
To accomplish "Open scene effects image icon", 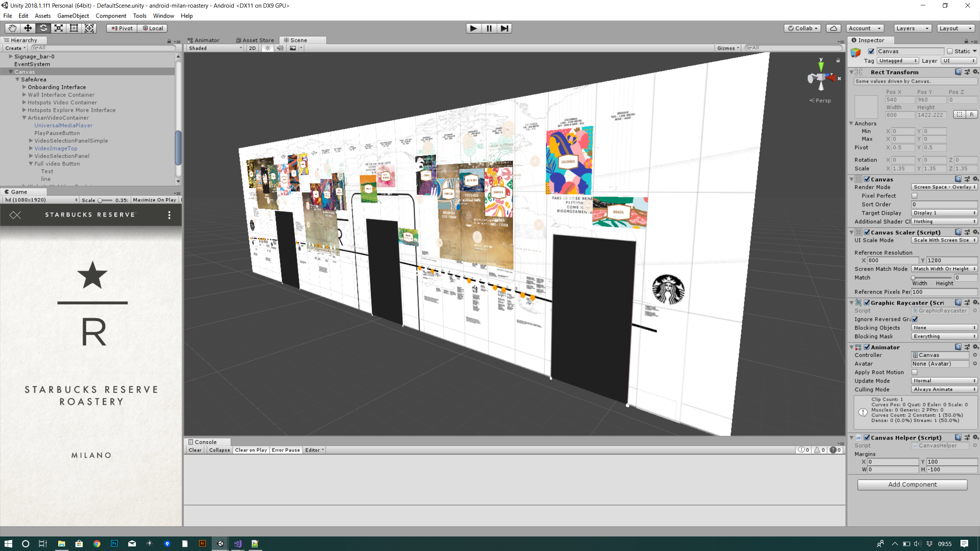I will 293,48.
